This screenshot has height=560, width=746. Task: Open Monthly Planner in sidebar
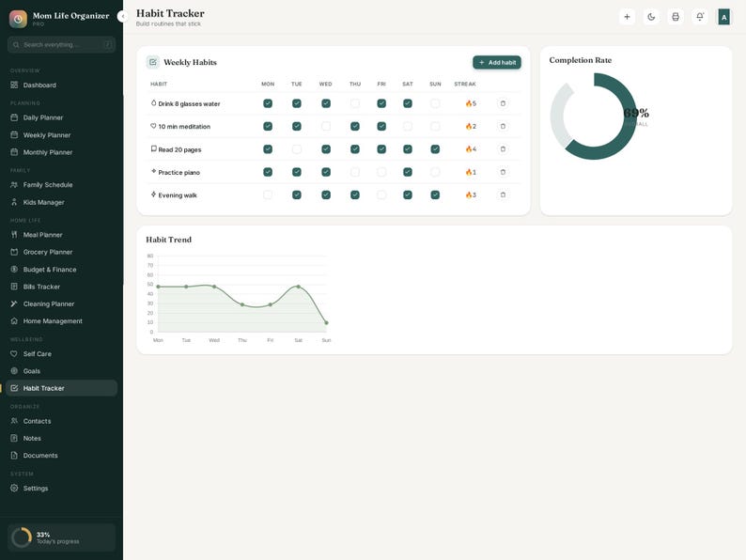[x=61, y=152]
